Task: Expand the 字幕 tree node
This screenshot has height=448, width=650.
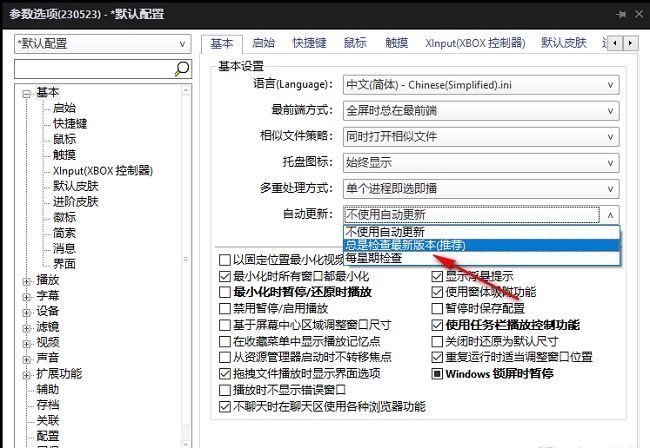Action: point(26,296)
